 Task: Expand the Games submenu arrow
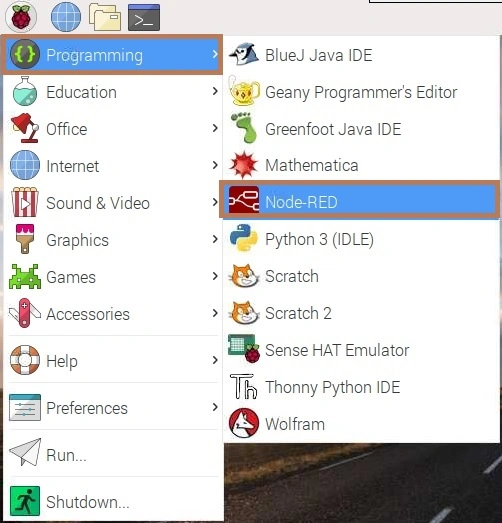(215, 276)
